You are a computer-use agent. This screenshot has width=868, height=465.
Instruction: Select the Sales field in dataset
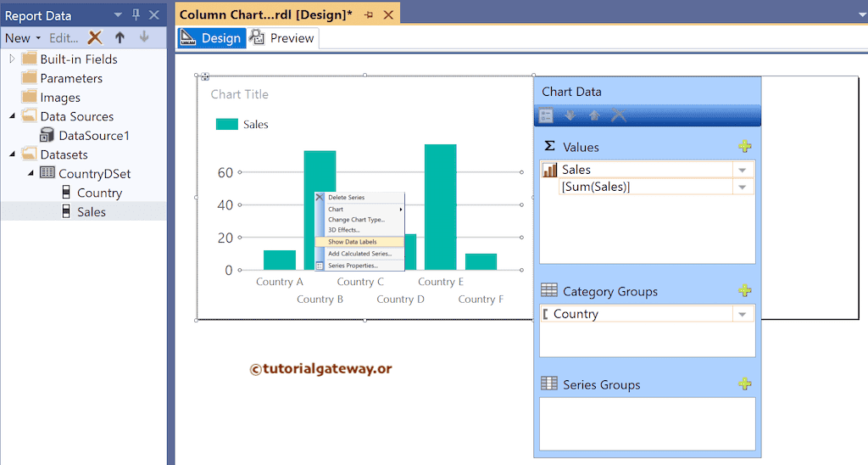pyautogui.click(x=92, y=212)
